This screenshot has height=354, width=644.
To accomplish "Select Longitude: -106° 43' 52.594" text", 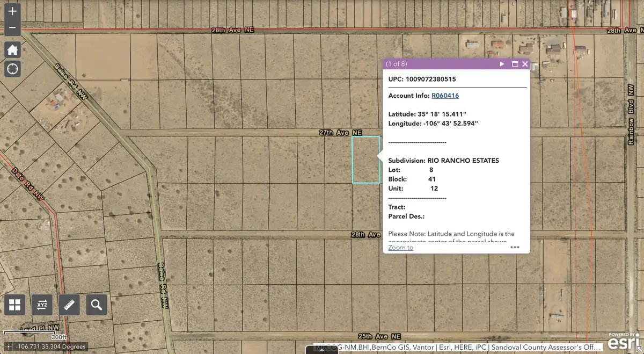I will click(433, 124).
